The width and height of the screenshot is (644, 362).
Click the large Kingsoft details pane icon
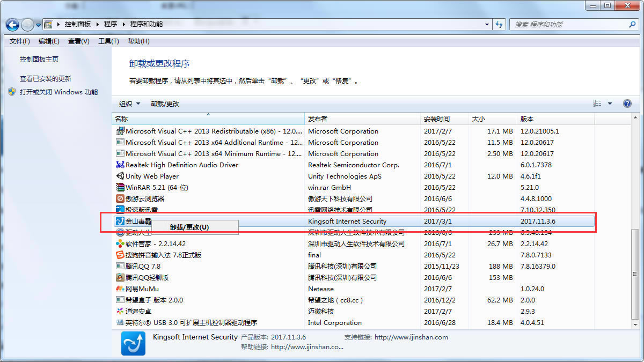(133, 343)
